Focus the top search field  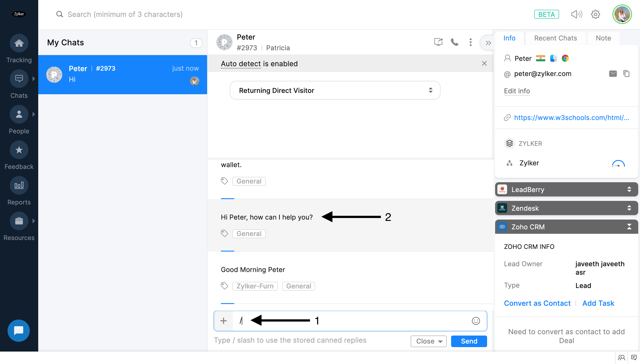click(125, 14)
